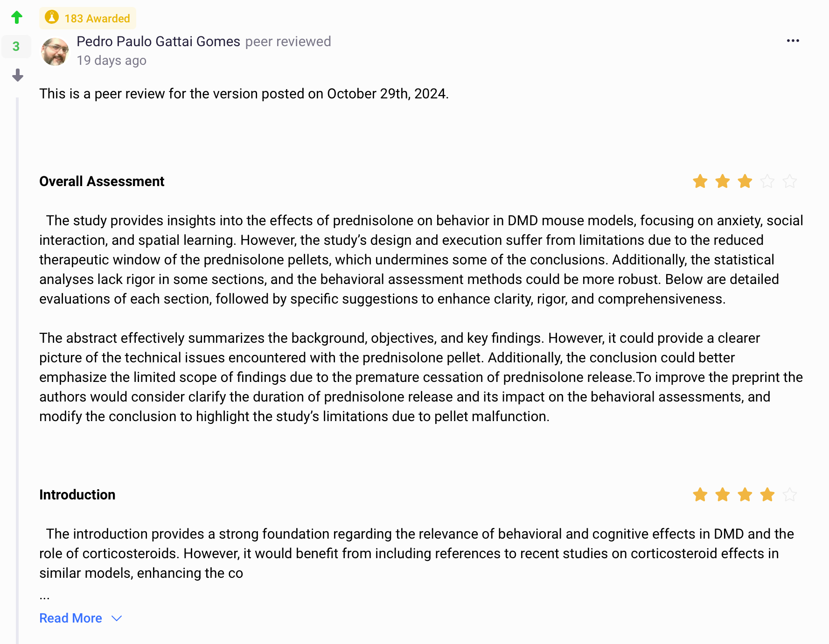The width and height of the screenshot is (829, 644).
Task: Click the Read More chevron arrow
Action: click(117, 618)
